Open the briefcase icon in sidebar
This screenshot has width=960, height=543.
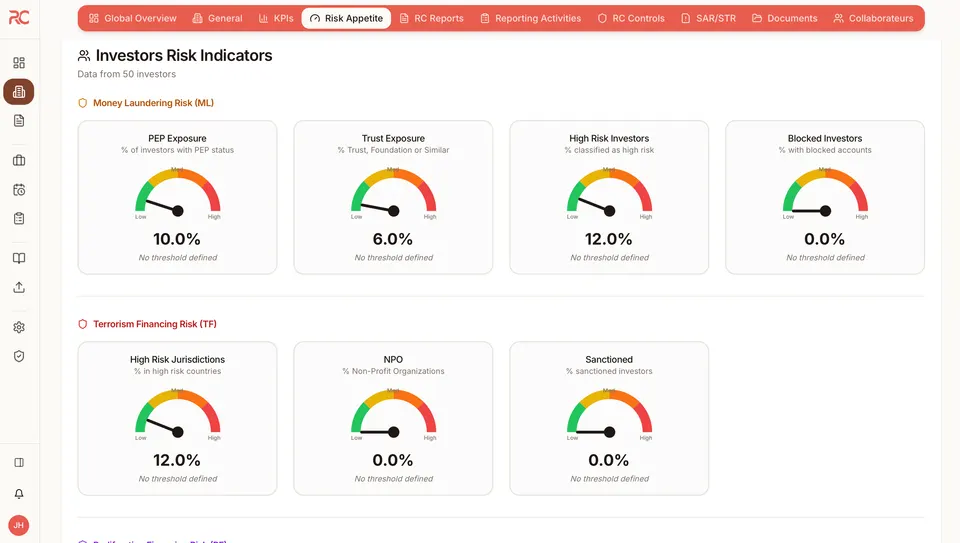click(x=19, y=160)
